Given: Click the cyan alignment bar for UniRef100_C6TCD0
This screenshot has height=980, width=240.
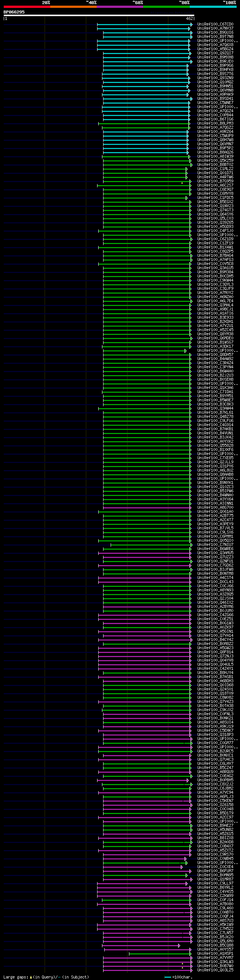Looking at the screenshot, I should tap(144, 24).
